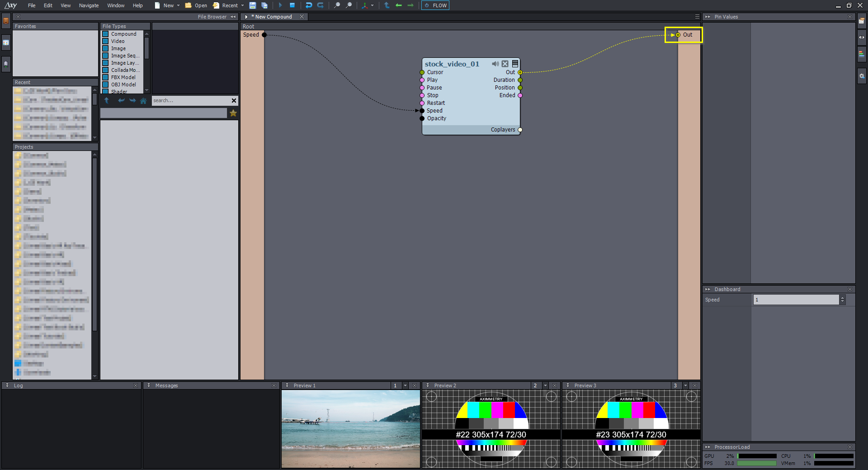868x470 pixels.
Task: Click the Speed value stepper arrows
Action: point(842,300)
